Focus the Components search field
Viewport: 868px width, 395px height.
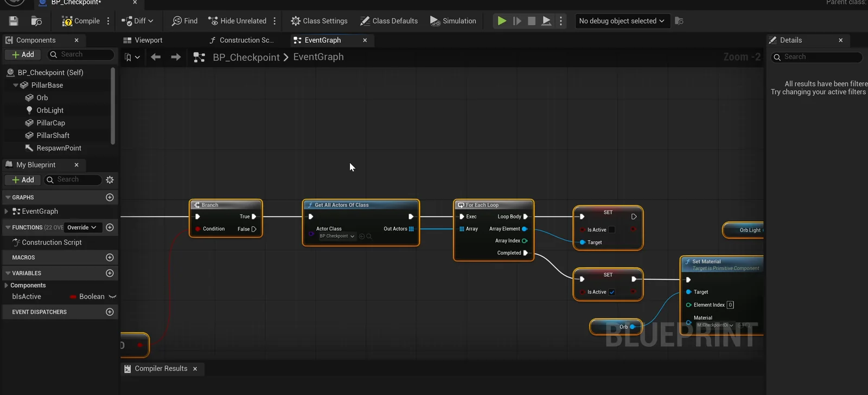tap(81, 55)
